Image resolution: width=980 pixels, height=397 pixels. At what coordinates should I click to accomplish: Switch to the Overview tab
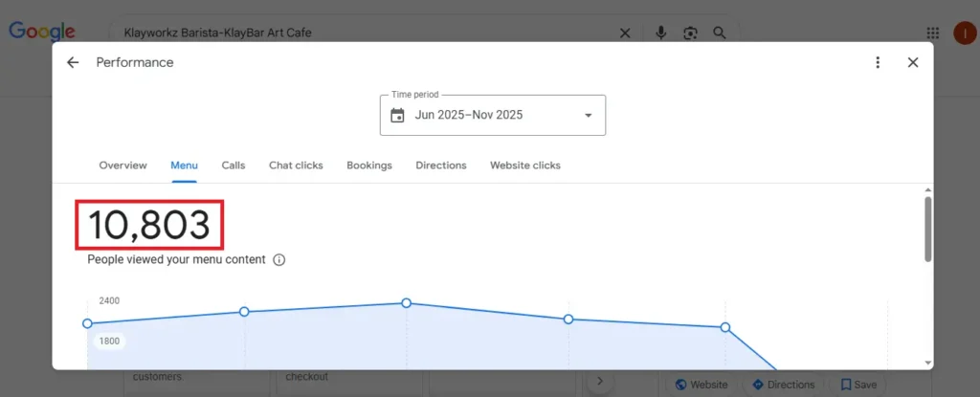coord(123,165)
